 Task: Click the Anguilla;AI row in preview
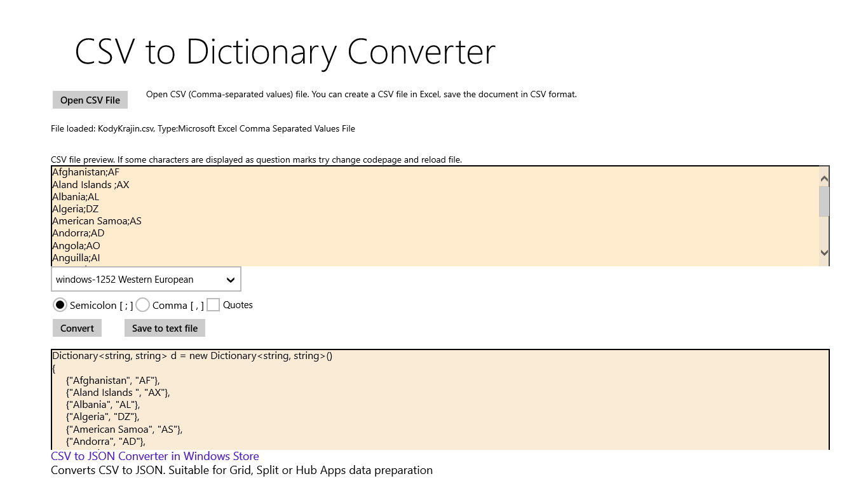[x=76, y=258]
